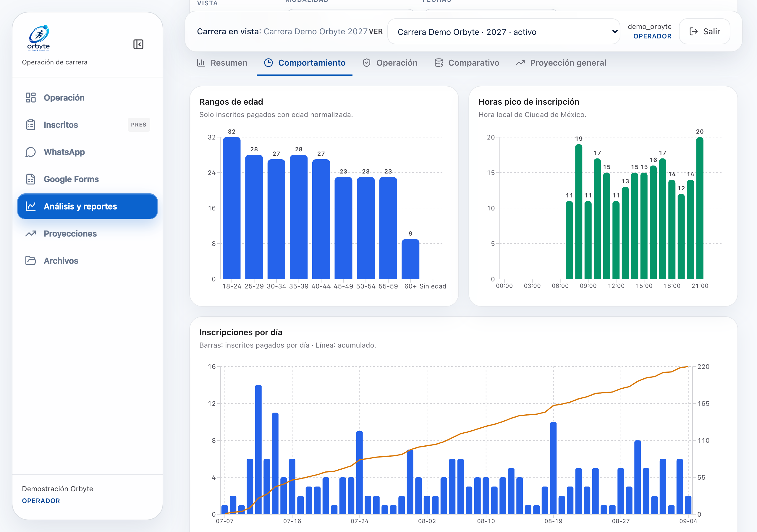Open the Proyección general tab
This screenshot has height=532, width=757.
click(561, 63)
